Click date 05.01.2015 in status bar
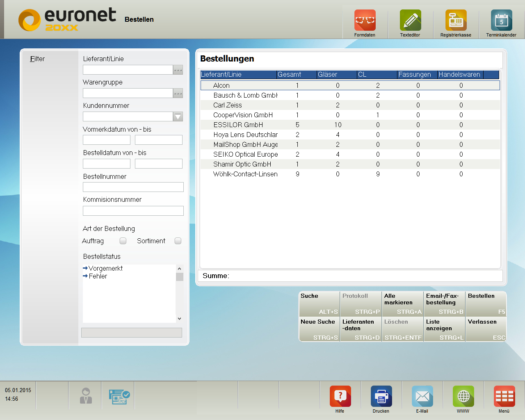This screenshot has width=525, height=420. click(18, 390)
